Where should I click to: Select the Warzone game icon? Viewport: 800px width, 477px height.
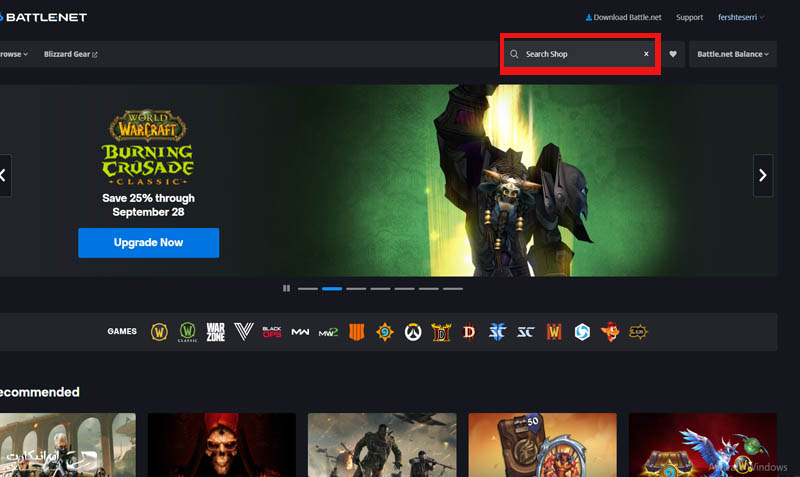(x=215, y=332)
